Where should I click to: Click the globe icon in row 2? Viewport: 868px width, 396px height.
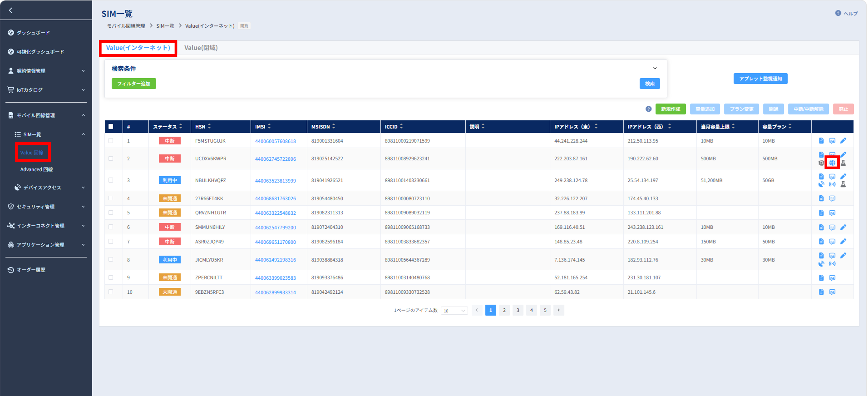tap(832, 163)
